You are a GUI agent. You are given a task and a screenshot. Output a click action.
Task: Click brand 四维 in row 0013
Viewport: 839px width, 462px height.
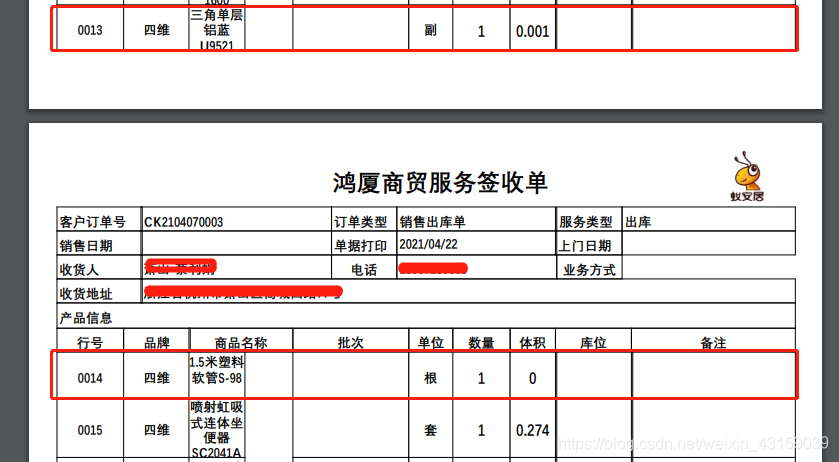coord(157,31)
